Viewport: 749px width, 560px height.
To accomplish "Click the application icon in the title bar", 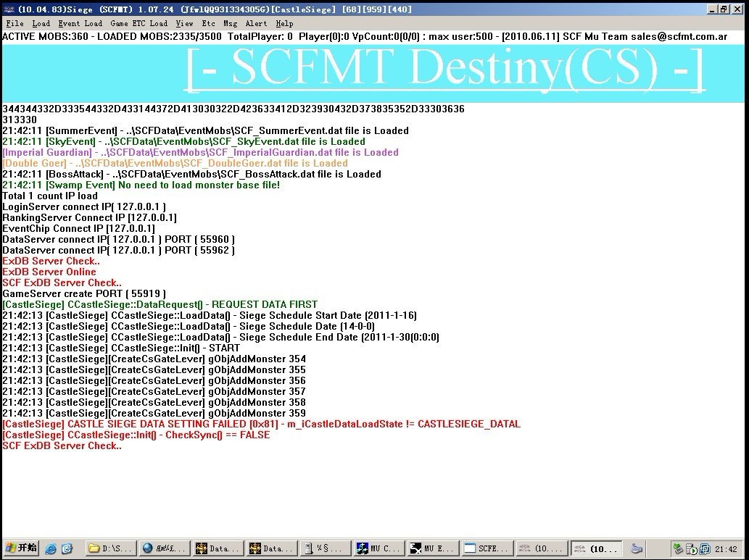I will [8, 9].
